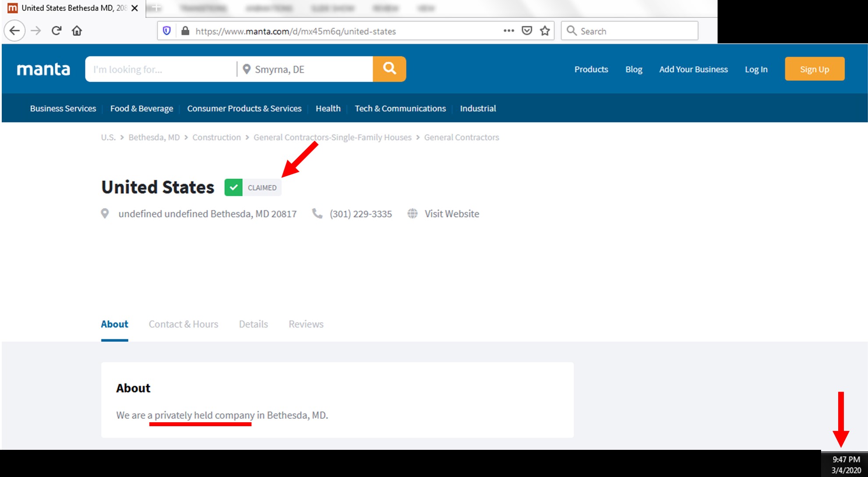Click the Log In link
Viewport: 868px width, 477px height.
756,69
